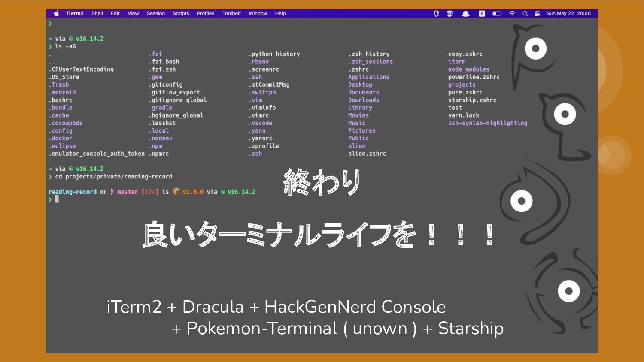Click the 'node_modules' directory entry

coord(469,69)
